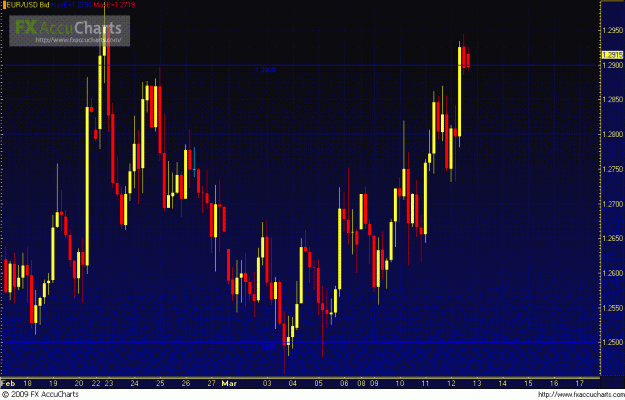The image size is (625, 400).
Task: Click the 1.2800 price axis label
Action: coord(613,134)
